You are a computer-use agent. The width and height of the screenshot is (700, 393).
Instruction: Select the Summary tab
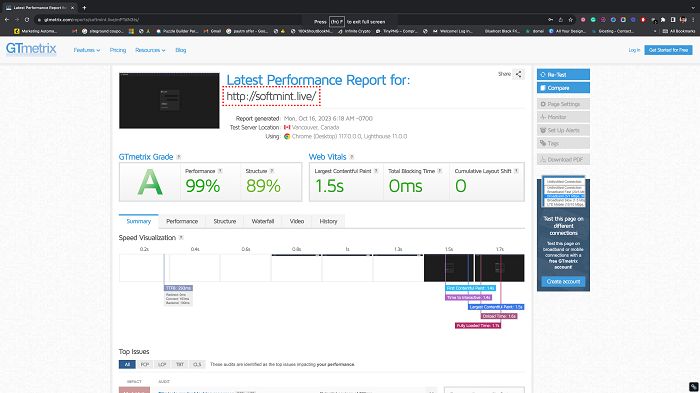pos(138,222)
